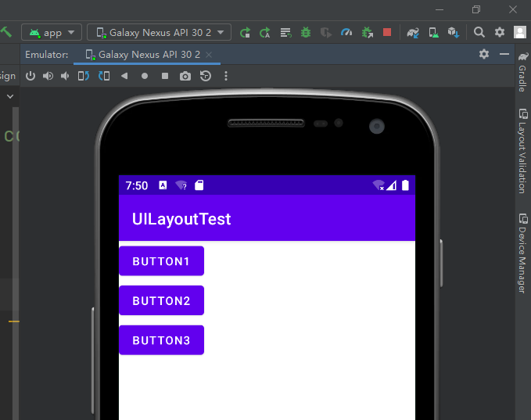This screenshot has height=420, width=531.
Task: Click the battery icon in phone status bar
Action: click(x=405, y=185)
